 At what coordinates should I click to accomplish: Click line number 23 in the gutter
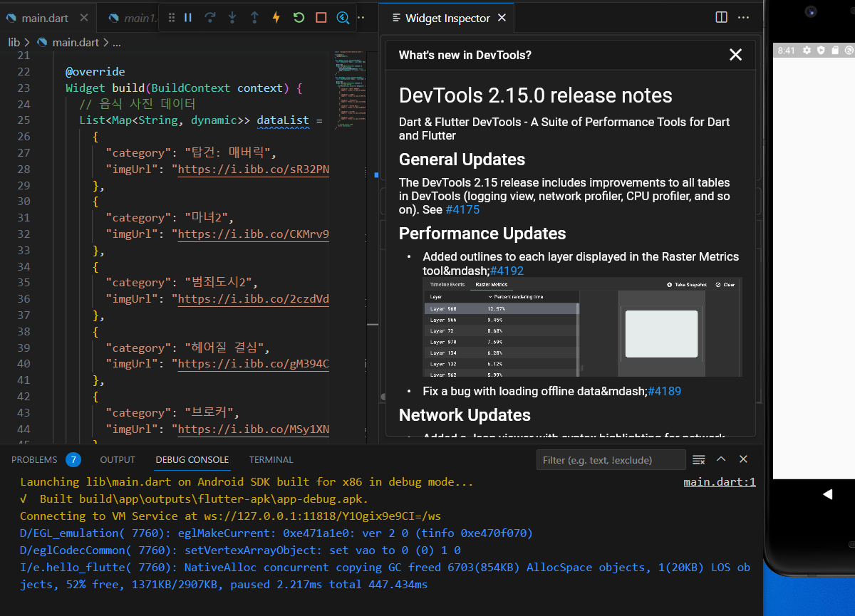click(24, 88)
